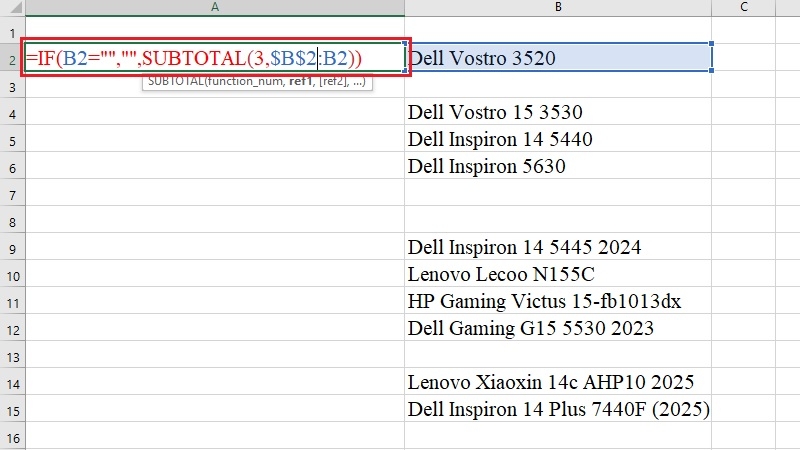Image resolution: width=800 pixels, height=450 pixels.
Task: Select cell with Dell Inspiron 14 5445 2024
Action: click(x=558, y=246)
